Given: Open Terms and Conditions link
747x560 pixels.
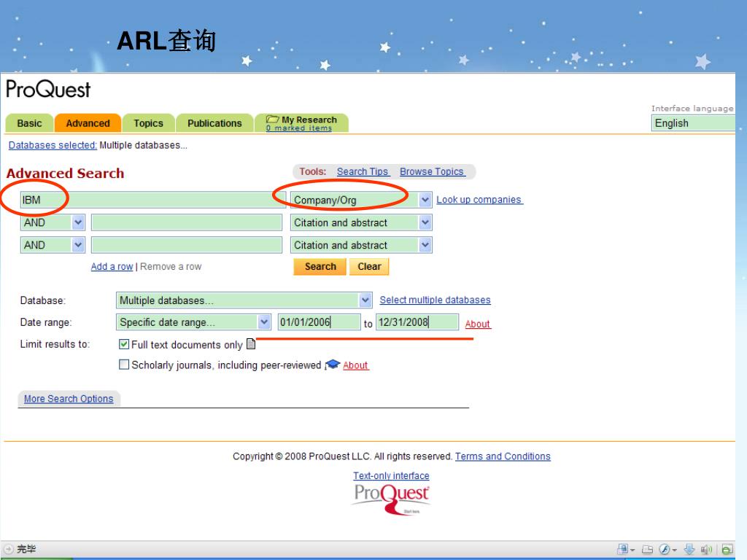Looking at the screenshot, I should [x=503, y=456].
